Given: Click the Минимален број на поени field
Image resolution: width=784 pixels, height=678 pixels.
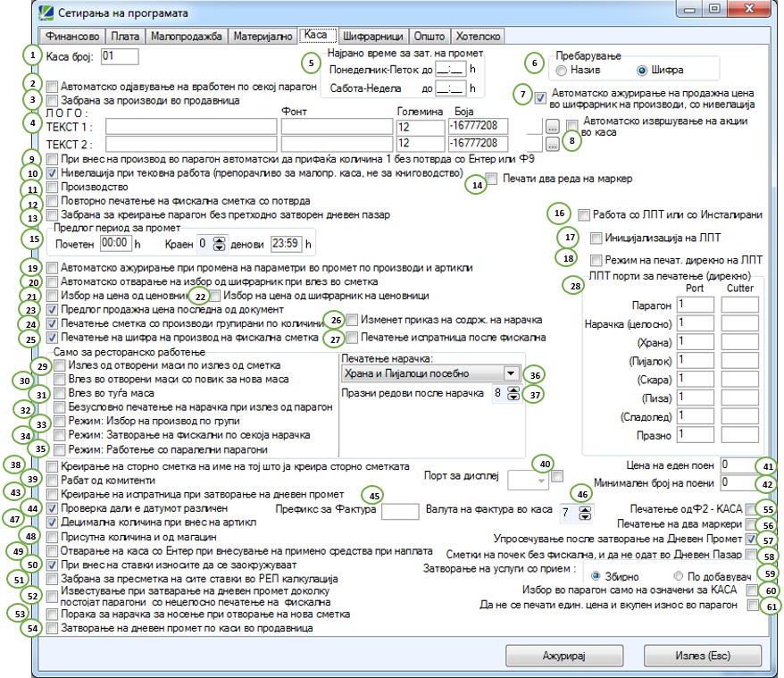Looking at the screenshot, I should 739,483.
